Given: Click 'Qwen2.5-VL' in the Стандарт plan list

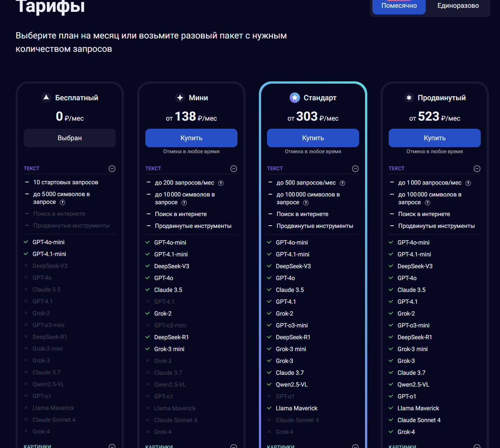Looking at the screenshot, I should [x=292, y=384].
